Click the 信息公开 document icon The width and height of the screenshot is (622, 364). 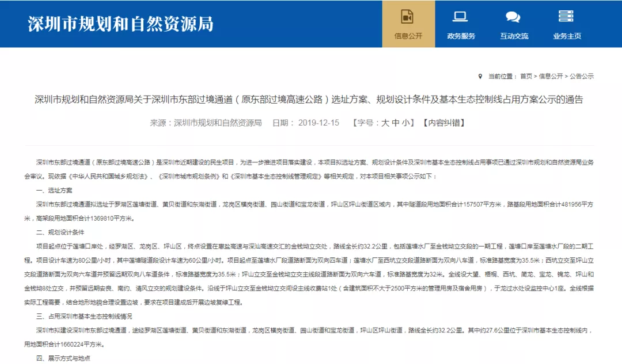tap(408, 17)
